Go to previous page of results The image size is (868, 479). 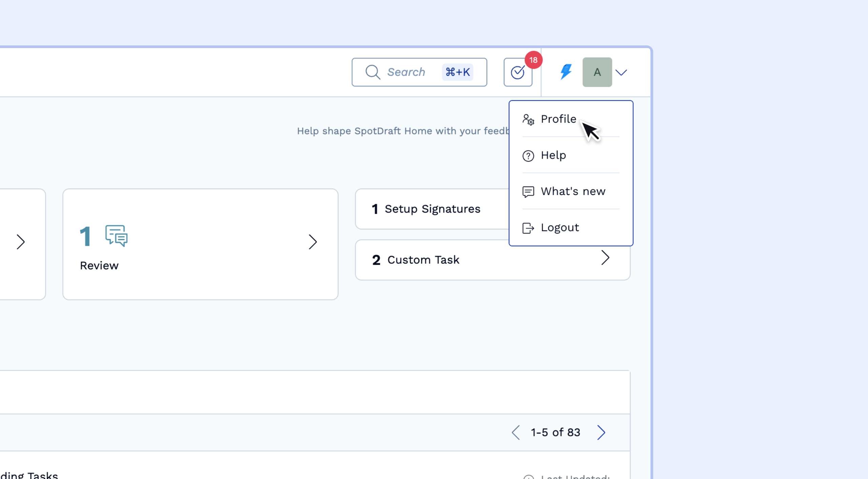click(x=516, y=433)
